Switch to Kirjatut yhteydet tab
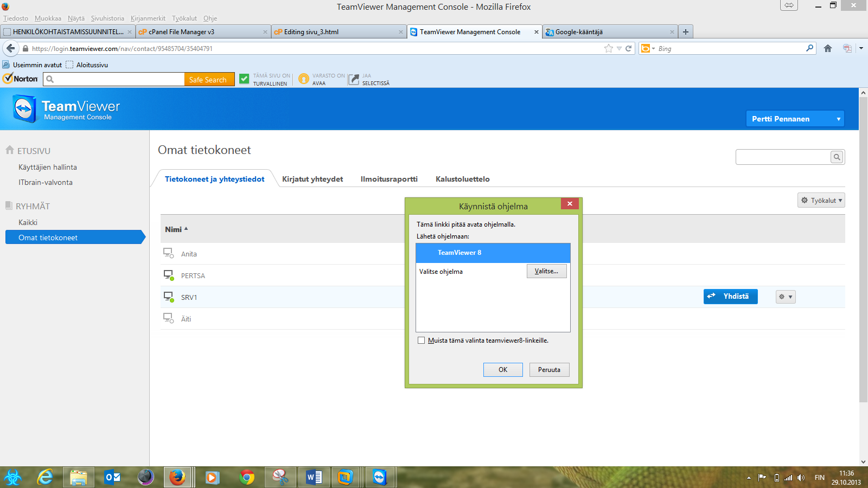The height and width of the screenshot is (488, 868). coord(312,179)
